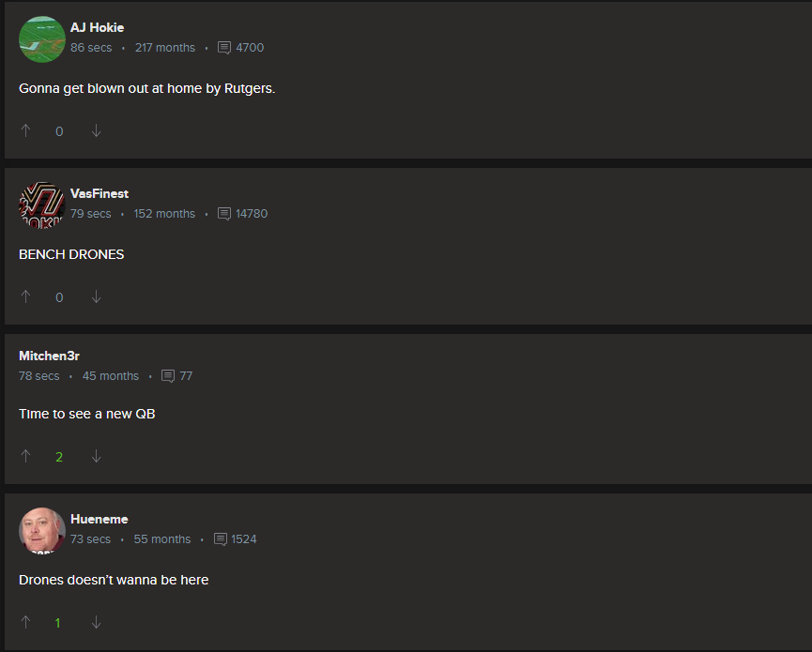Open VasFinest's profile via username
The height and width of the screenshot is (652, 812).
pyautogui.click(x=100, y=193)
